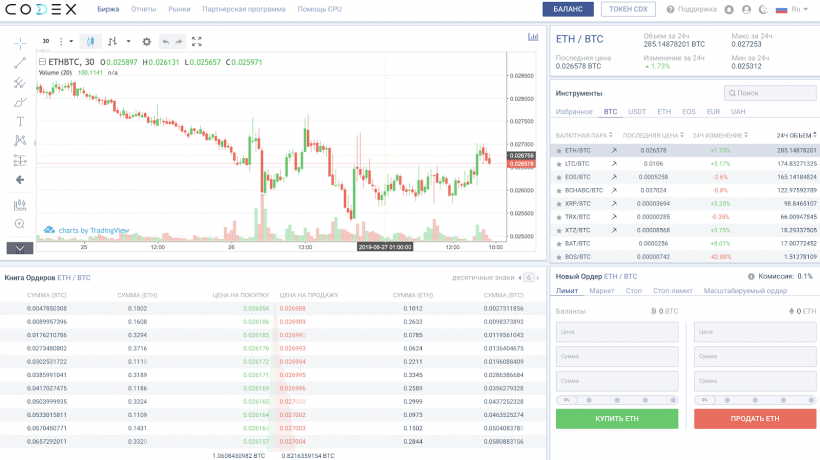Toggle favorite star for XTZ/BTC
This screenshot has height=460, width=820.
point(559,231)
